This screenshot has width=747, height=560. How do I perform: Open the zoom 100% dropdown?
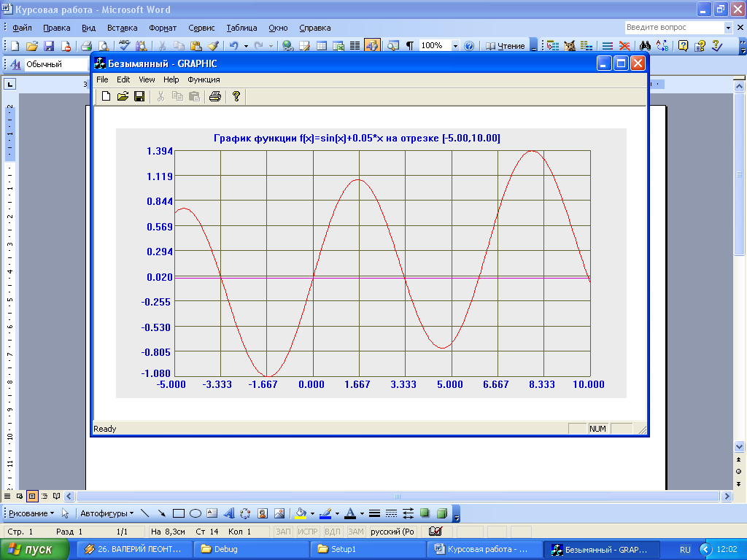455,45
